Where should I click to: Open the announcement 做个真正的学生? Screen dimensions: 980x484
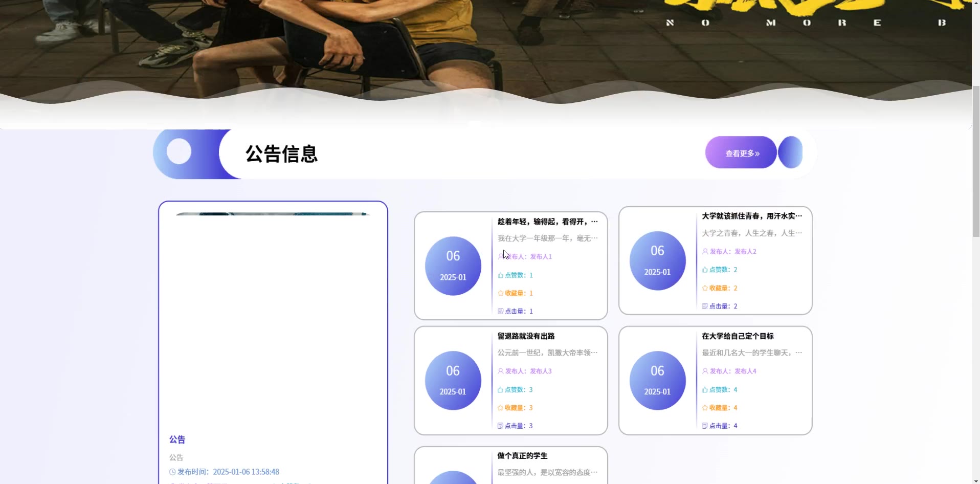(x=522, y=456)
